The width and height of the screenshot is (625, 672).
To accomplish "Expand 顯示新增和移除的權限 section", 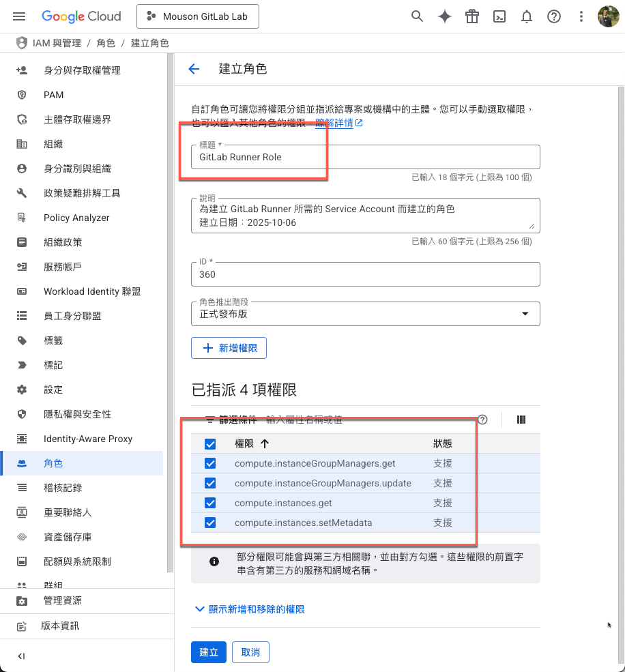I will [250, 609].
